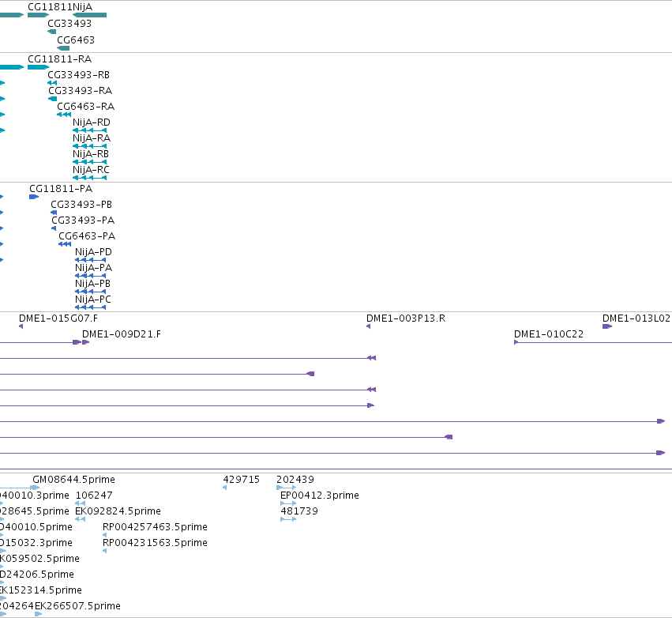Click the 481739 feature label
This screenshot has height=618, width=672.
click(299, 511)
